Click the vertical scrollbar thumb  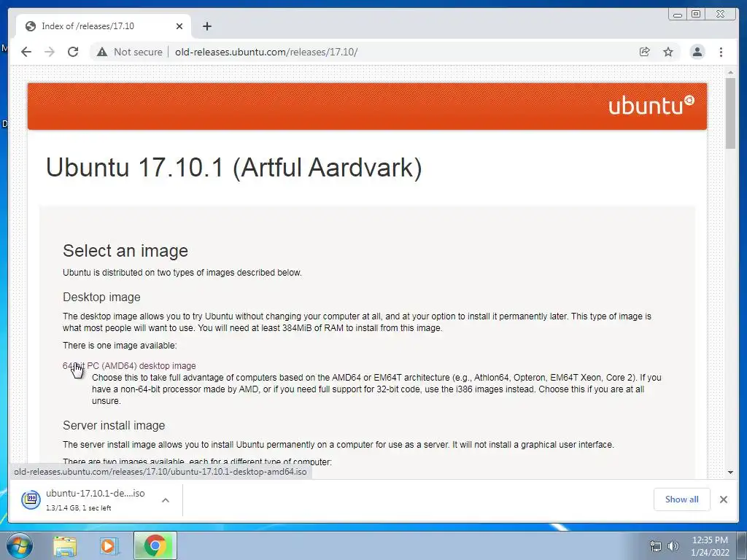point(730,113)
